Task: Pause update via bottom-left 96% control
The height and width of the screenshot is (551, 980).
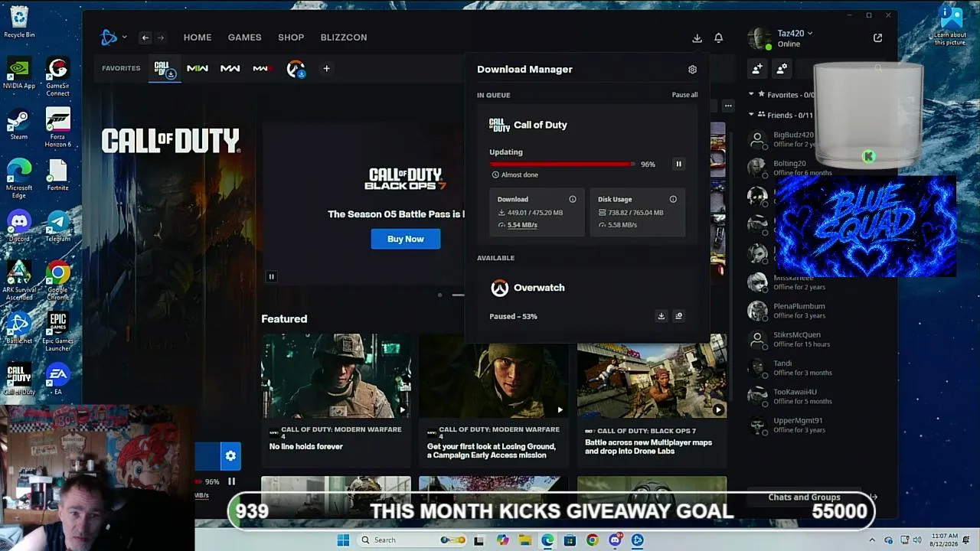Action: click(x=231, y=481)
